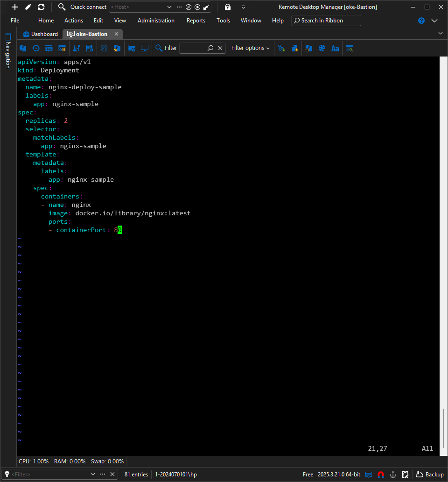The image size is (448, 482).
Task: Click the pencil edit icon in title bar
Action: [28, 7]
